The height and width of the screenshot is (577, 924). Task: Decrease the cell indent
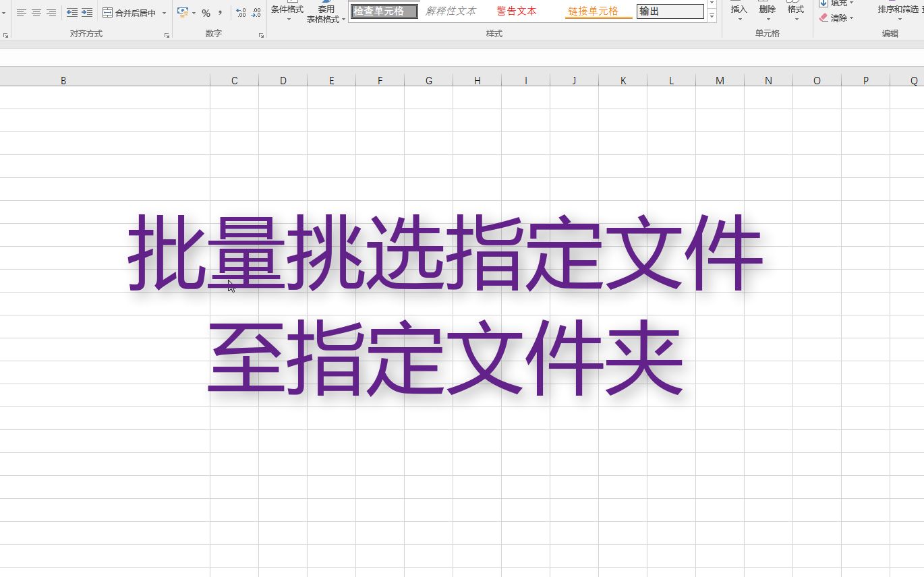(72, 13)
